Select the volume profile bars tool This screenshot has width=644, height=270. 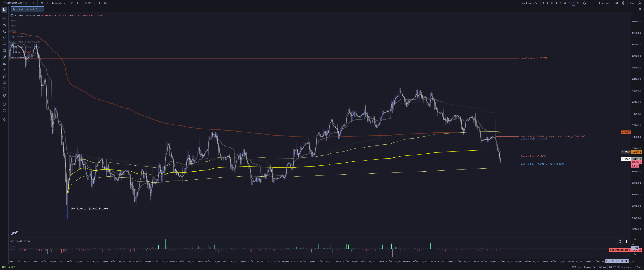click(x=4, y=70)
